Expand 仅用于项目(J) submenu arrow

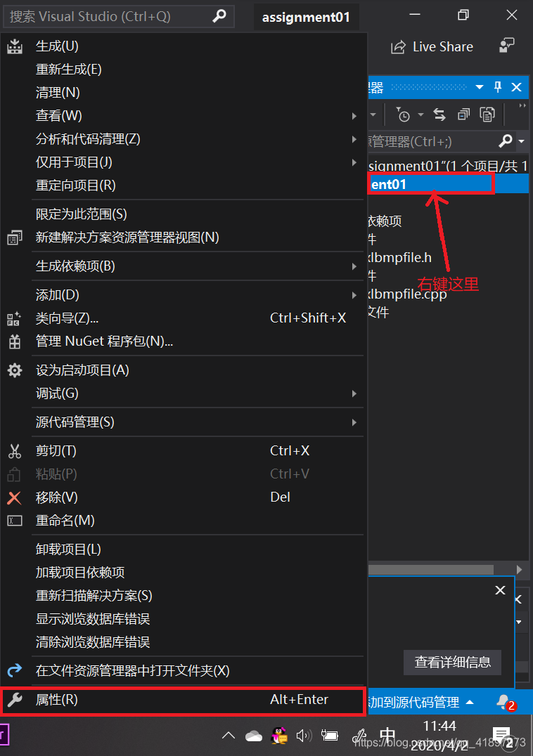tap(354, 162)
